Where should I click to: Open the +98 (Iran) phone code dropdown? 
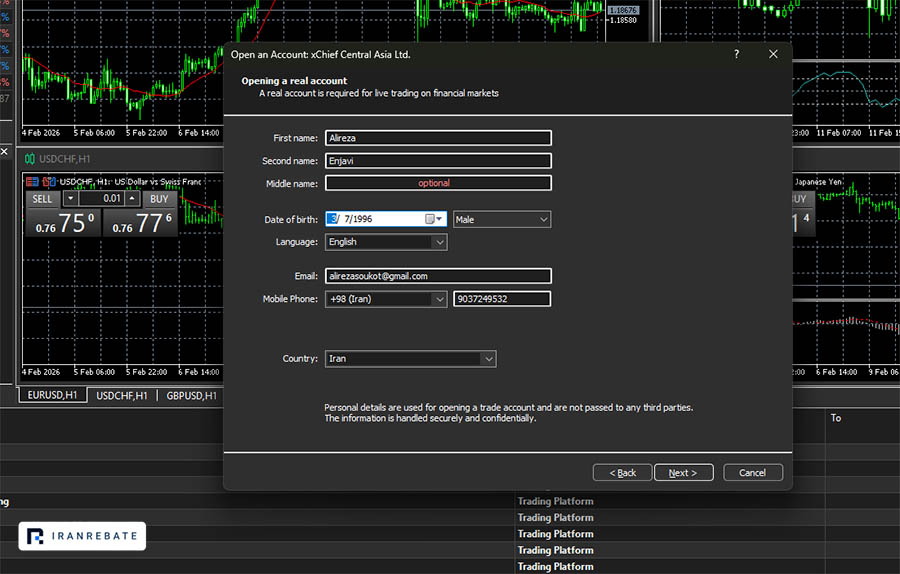click(386, 299)
